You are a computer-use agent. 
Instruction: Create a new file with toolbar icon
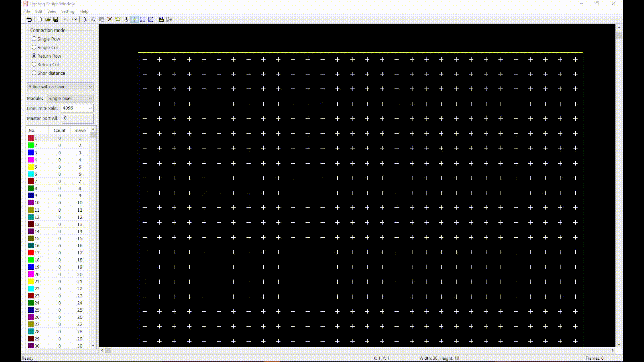[x=40, y=19]
